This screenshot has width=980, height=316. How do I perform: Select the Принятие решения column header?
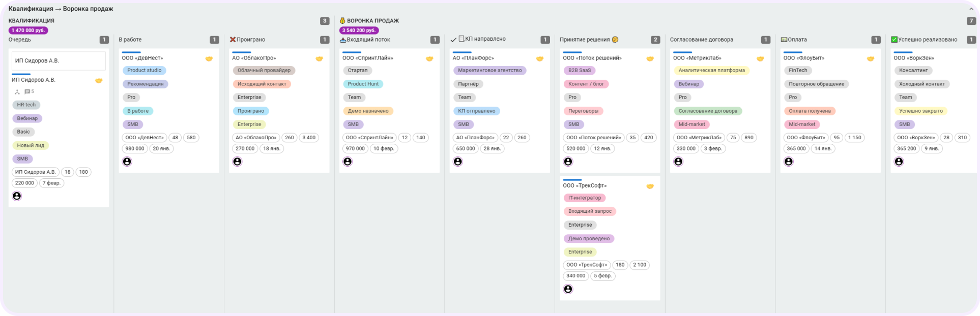tap(585, 40)
